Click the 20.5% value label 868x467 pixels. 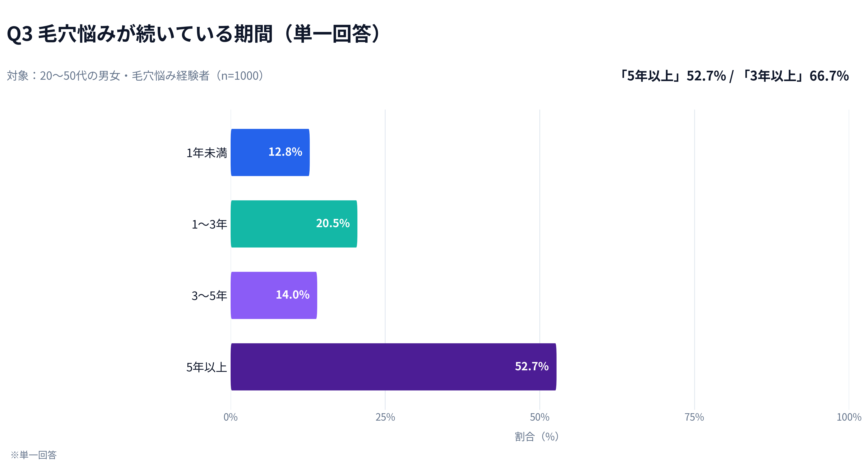(333, 223)
